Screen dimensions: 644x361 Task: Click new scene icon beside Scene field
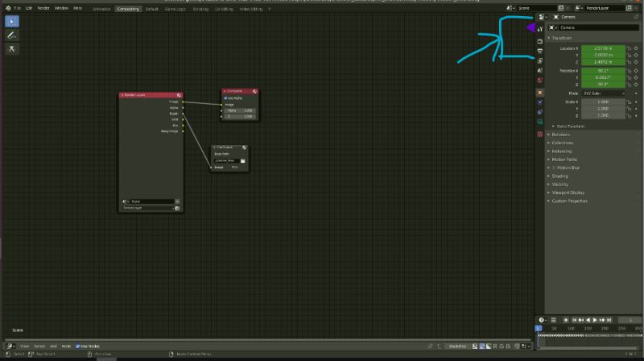coord(561,8)
